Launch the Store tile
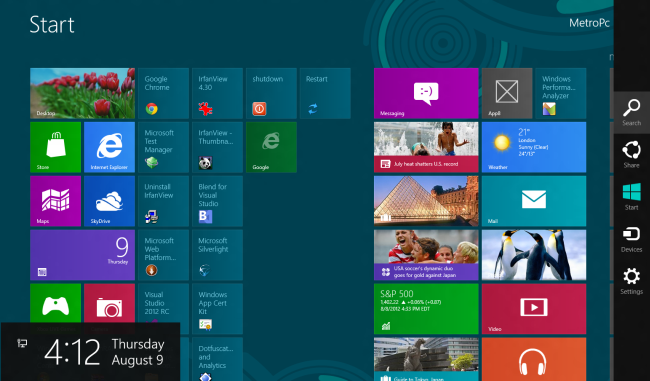Screen dimensions: 650x381 tap(56, 147)
